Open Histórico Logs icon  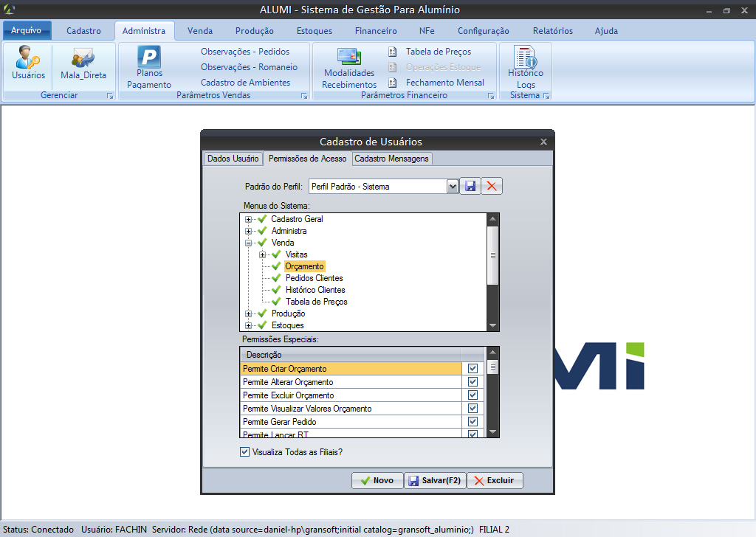point(525,56)
